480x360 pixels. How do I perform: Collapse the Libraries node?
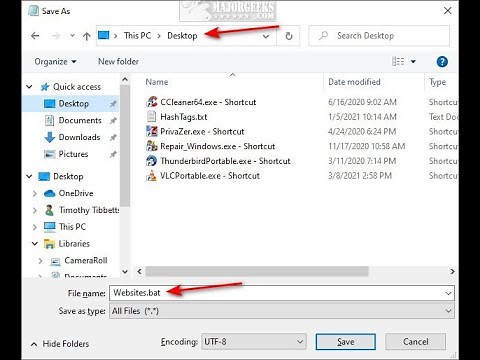pos(35,244)
